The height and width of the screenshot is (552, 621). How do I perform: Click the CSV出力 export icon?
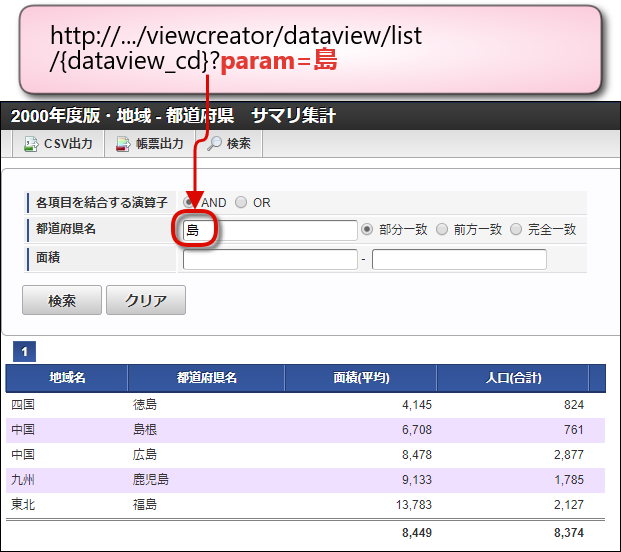(x=31, y=144)
